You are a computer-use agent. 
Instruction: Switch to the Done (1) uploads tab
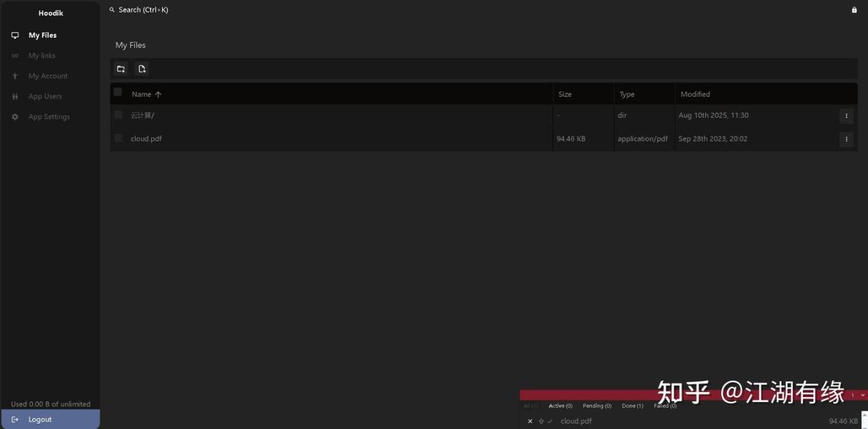[x=632, y=406]
